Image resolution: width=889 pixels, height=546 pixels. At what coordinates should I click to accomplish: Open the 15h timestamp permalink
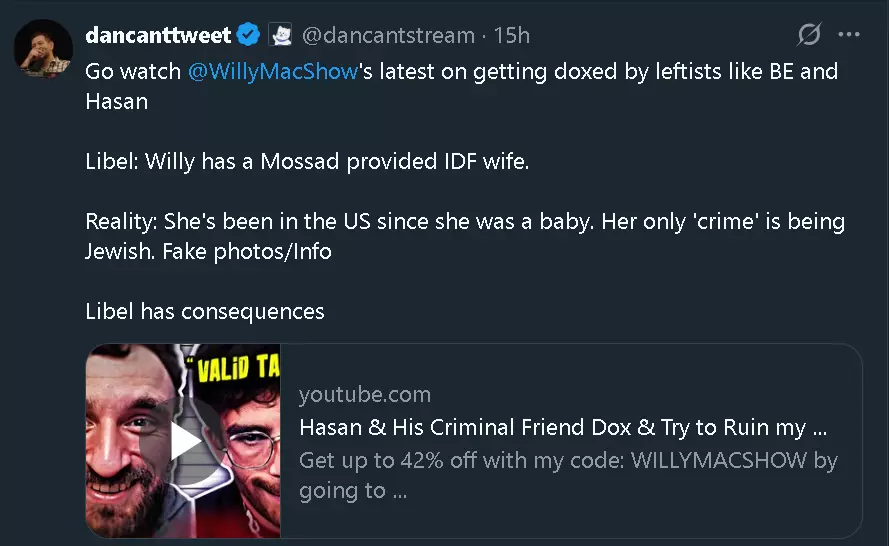point(511,35)
